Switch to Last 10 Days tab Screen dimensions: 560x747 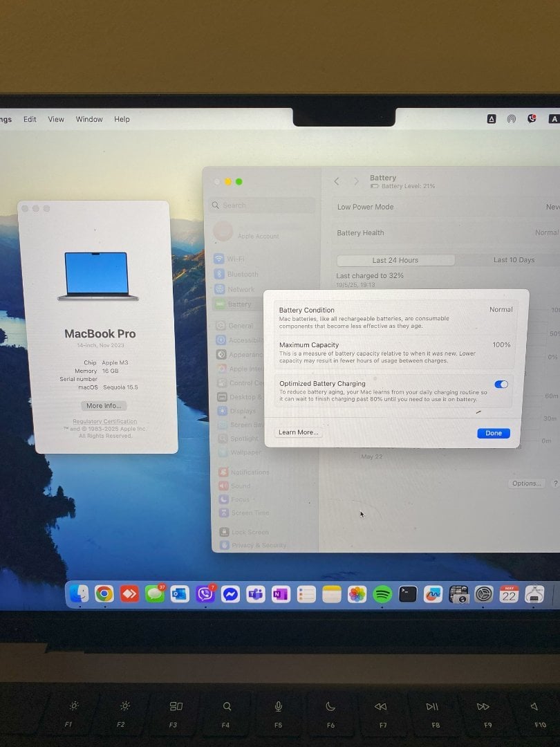coord(514,259)
